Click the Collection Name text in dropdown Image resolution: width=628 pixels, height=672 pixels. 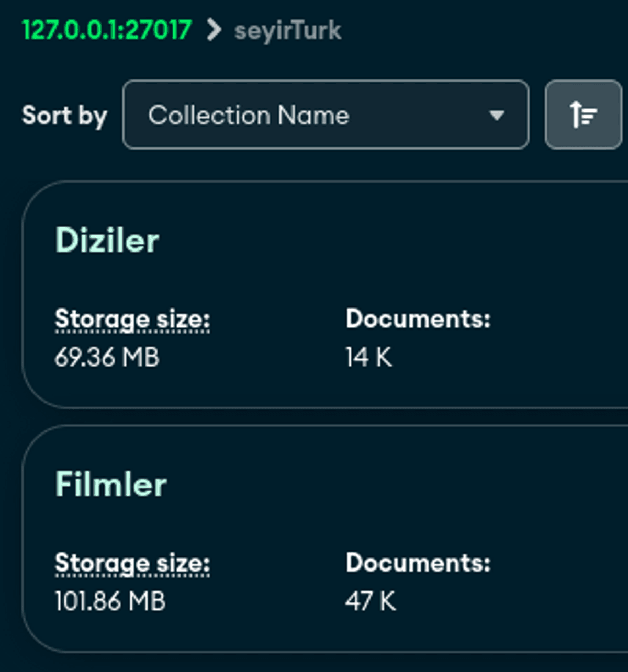249,115
